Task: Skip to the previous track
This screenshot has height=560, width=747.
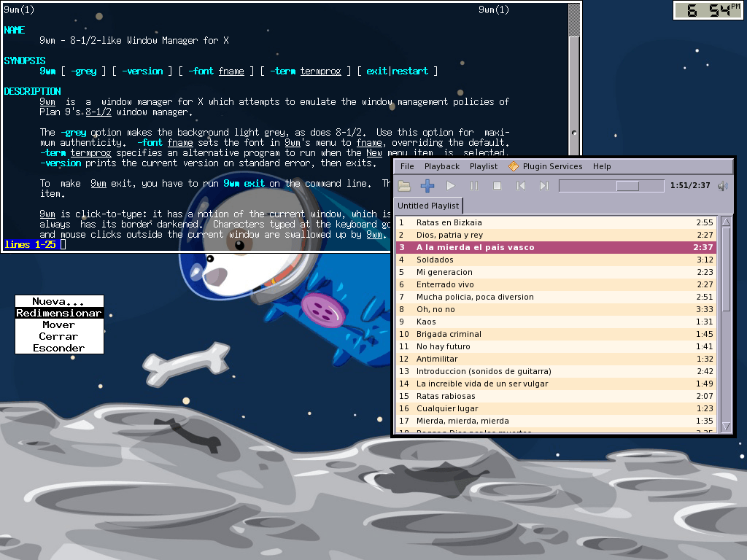Action: [x=521, y=187]
